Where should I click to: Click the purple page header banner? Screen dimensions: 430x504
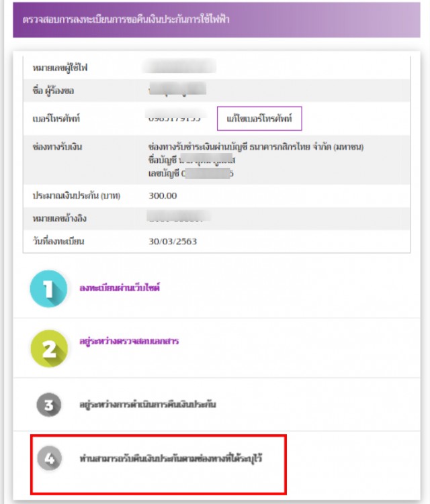(x=216, y=19)
